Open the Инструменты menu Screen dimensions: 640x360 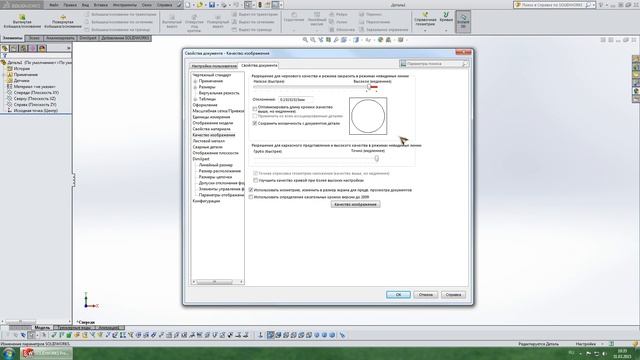[124, 5]
